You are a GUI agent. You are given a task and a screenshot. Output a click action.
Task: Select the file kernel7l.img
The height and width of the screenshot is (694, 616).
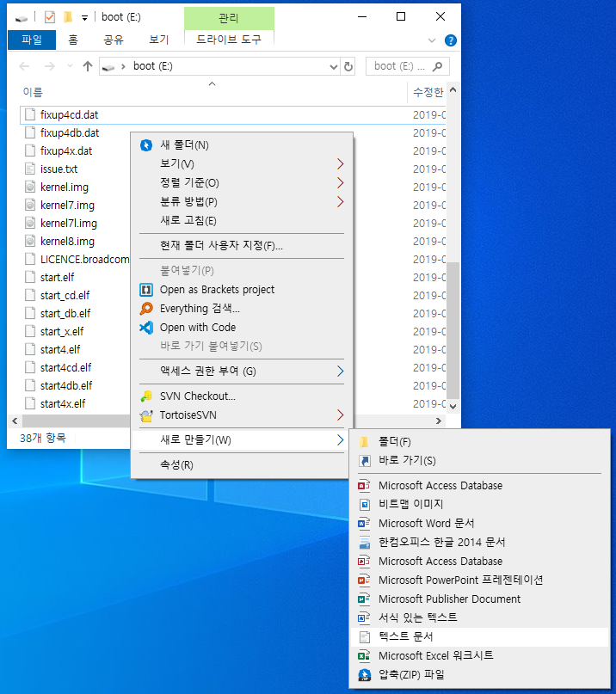point(69,224)
